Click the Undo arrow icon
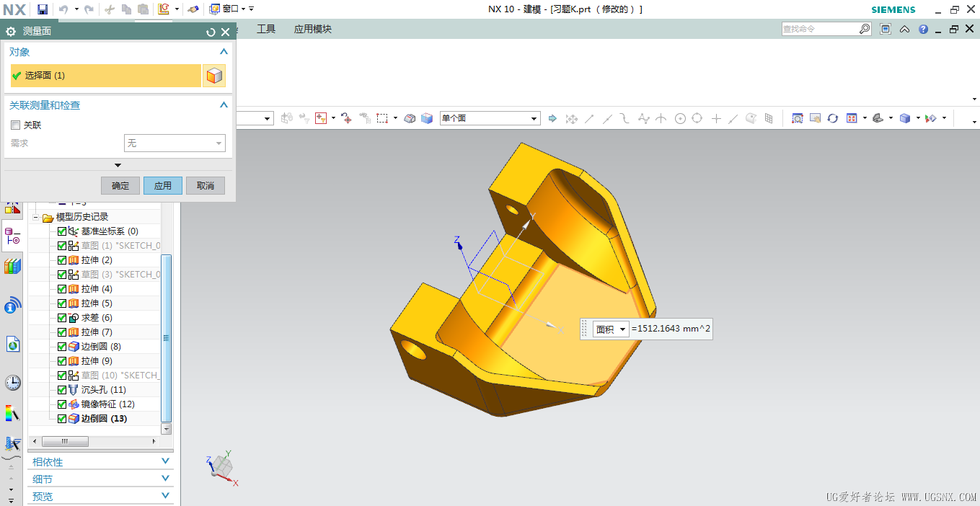Image resolution: width=980 pixels, height=506 pixels. (63, 9)
